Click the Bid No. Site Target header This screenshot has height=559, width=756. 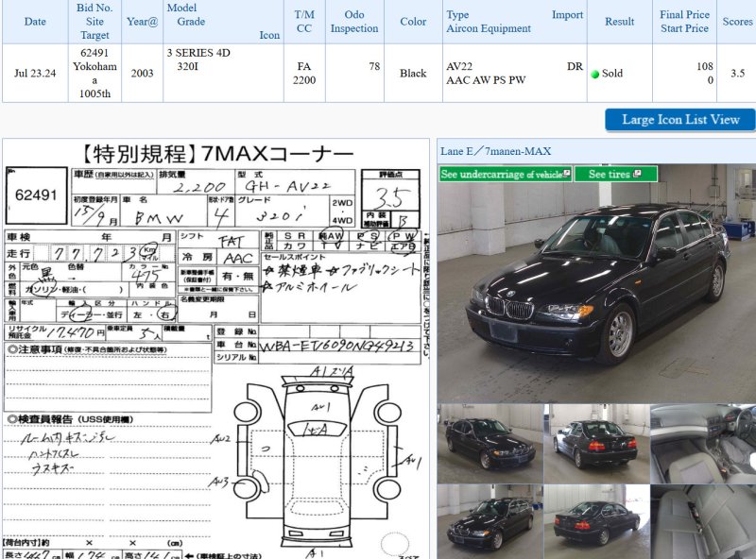[94, 22]
